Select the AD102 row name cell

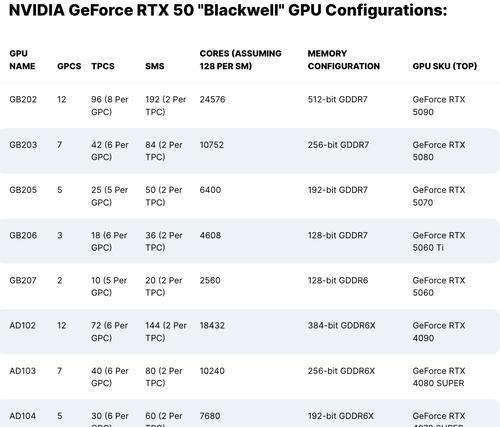22,325
